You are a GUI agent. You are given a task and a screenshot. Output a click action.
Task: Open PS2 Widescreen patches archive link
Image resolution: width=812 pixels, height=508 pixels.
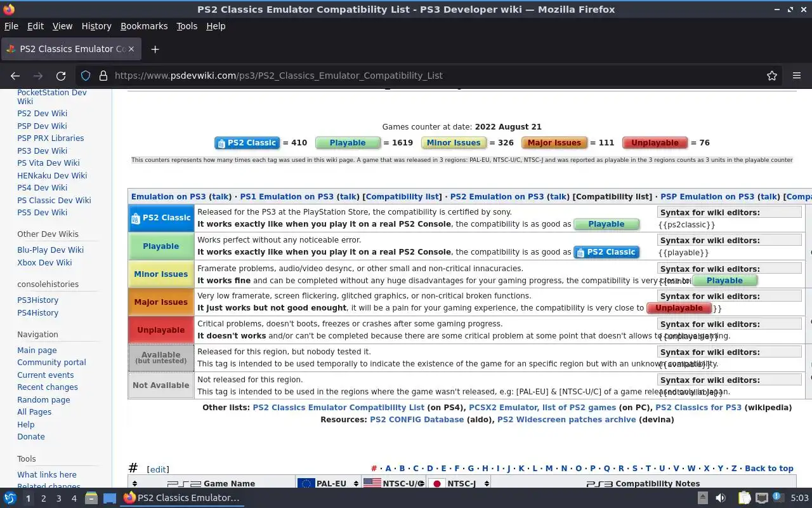pos(566,420)
